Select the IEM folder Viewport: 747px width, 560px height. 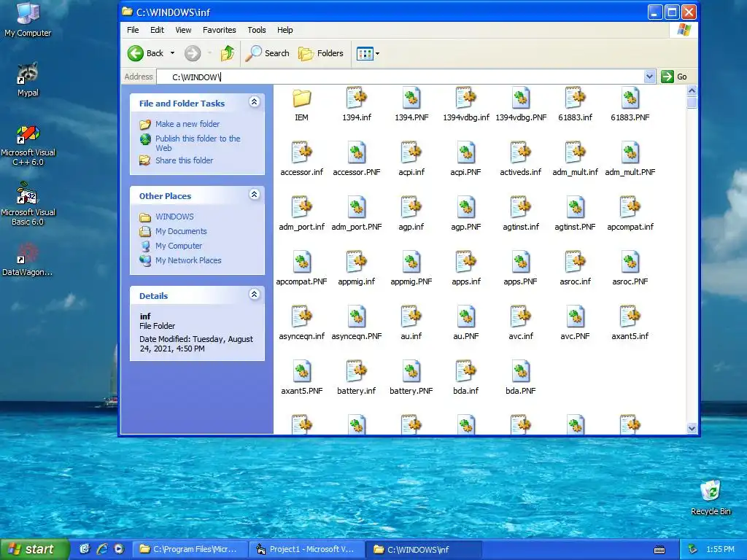[x=301, y=98]
